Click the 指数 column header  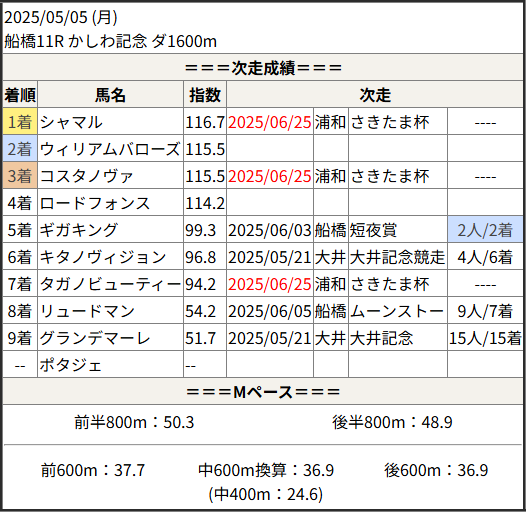(205, 94)
